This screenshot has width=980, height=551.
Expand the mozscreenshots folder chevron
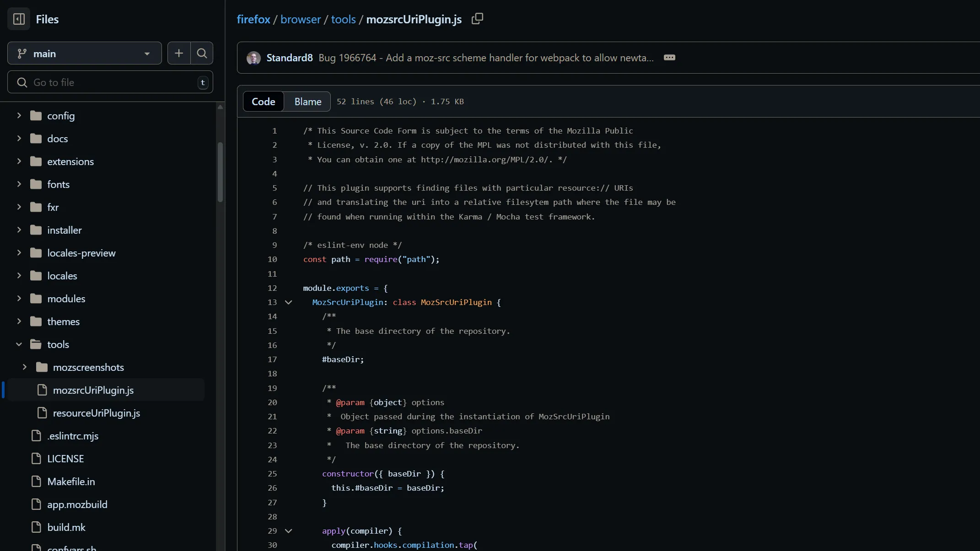[x=25, y=367]
